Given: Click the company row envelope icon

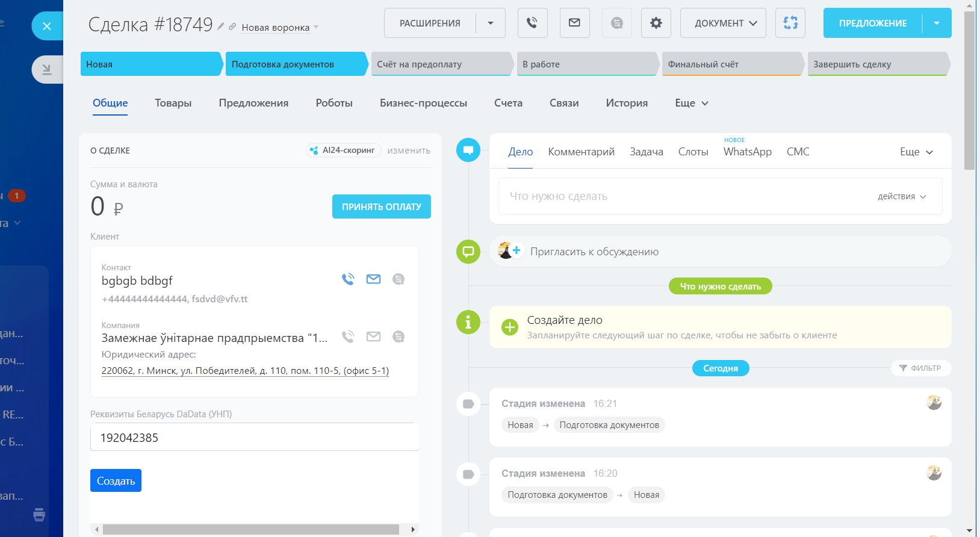Looking at the screenshot, I should [373, 337].
